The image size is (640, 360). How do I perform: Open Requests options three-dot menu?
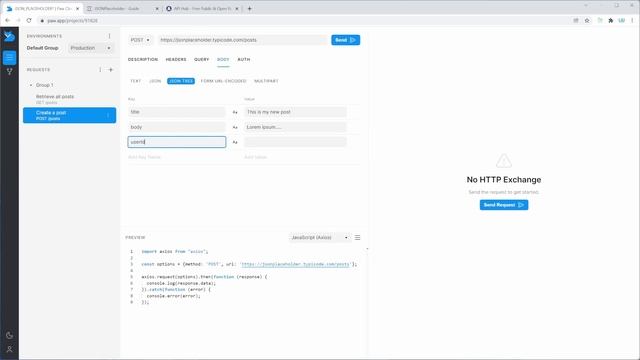click(100, 70)
